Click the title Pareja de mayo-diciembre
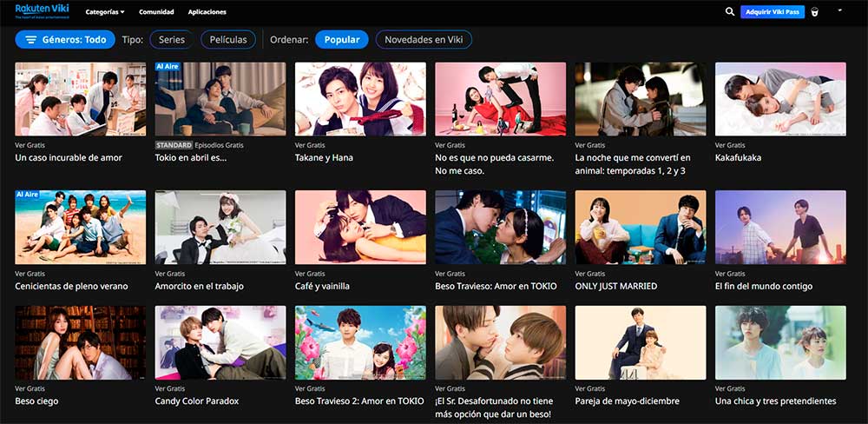The height and width of the screenshot is (424, 868). pos(628,401)
